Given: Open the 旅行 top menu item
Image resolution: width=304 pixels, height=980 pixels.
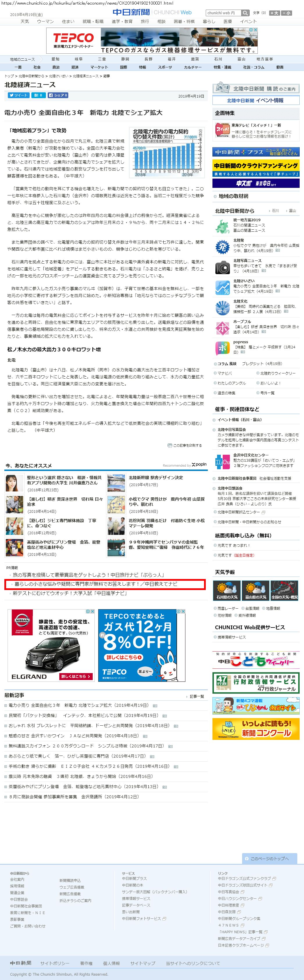Looking at the screenshot, I should click(145, 21).
